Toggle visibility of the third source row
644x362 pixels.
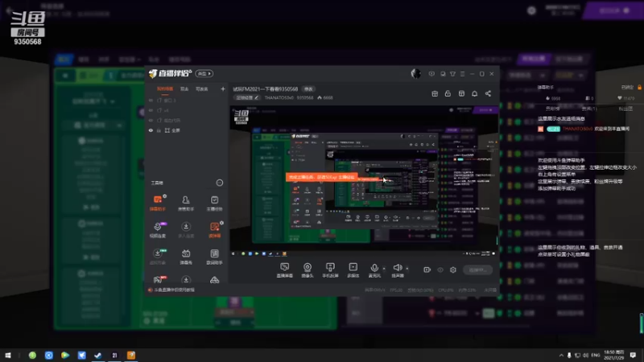pyautogui.click(x=151, y=120)
